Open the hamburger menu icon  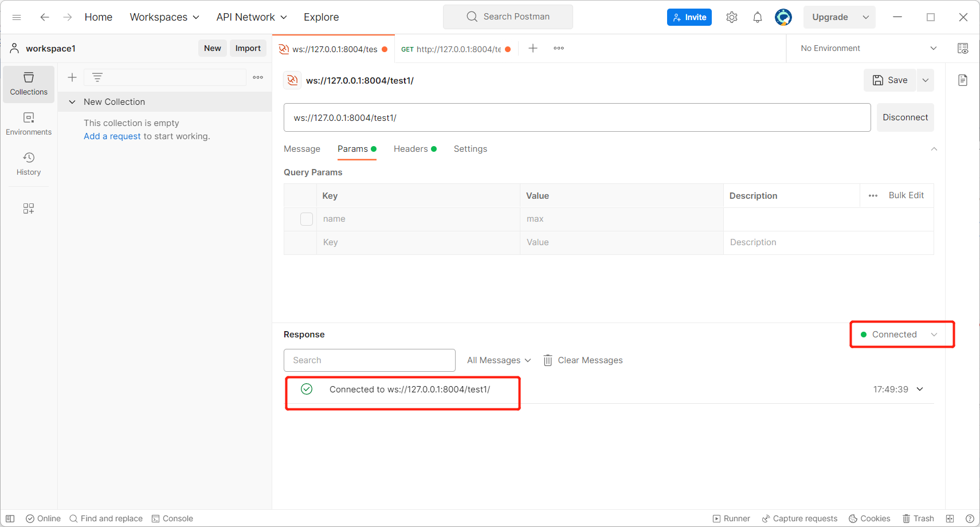tap(17, 17)
